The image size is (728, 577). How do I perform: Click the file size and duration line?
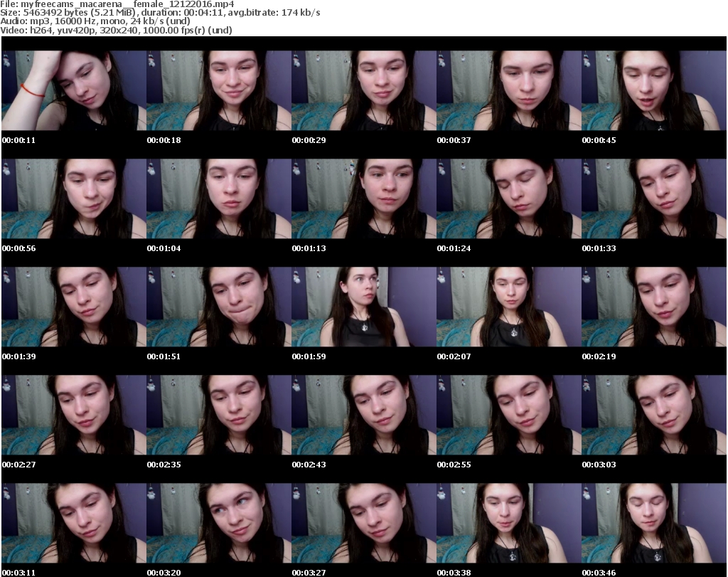pos(160,13)
